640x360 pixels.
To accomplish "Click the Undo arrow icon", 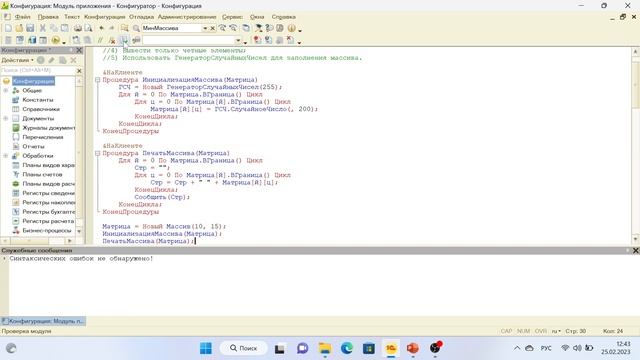I will [101, 28].
